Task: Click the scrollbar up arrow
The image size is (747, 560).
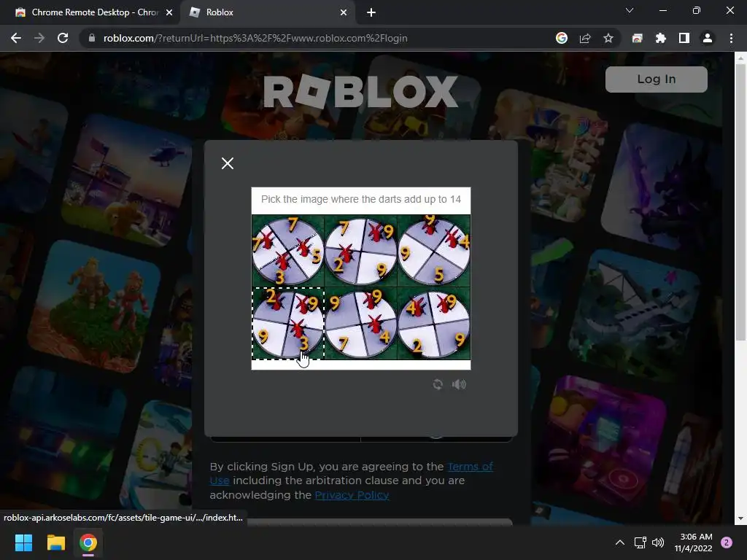Action: point(740,58)
